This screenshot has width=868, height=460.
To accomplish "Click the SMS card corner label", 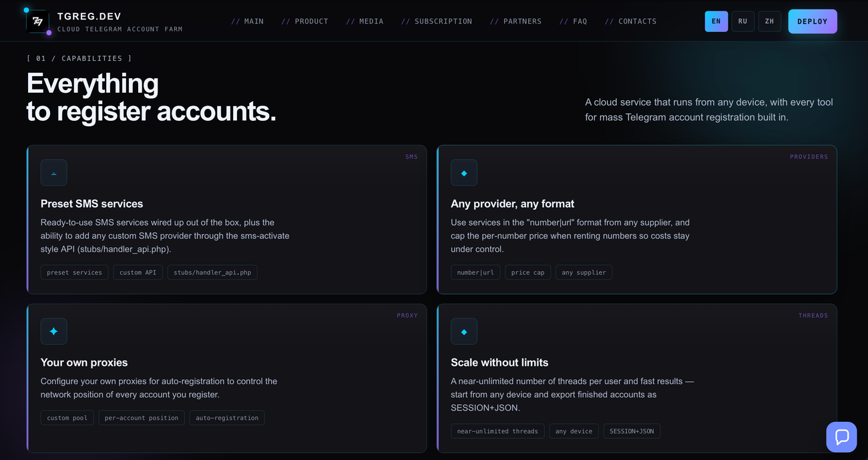I will [411, 157].
